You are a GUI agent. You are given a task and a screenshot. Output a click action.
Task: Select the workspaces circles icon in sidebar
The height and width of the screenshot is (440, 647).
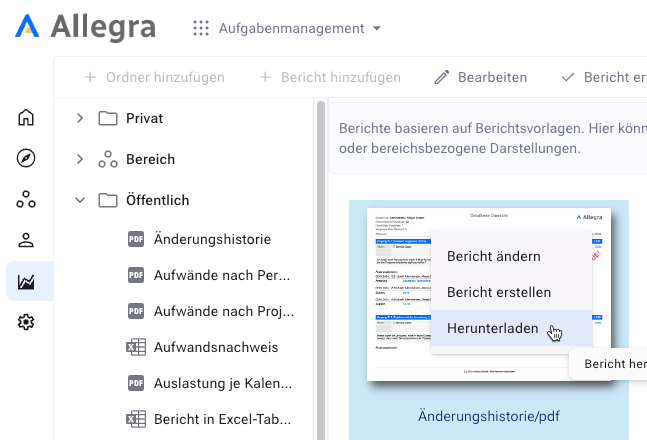click(x=26, y=200)
